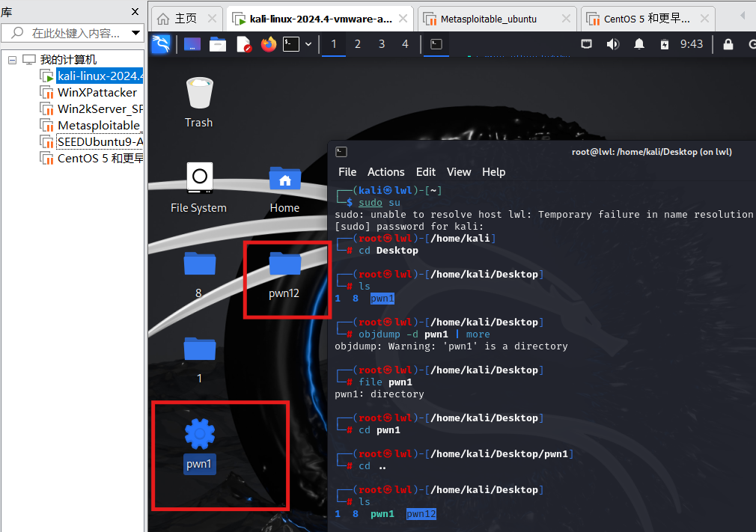Switch to the CentOS 5 VM tab
Screen dimensions: 756x532
tap(647, 19)
